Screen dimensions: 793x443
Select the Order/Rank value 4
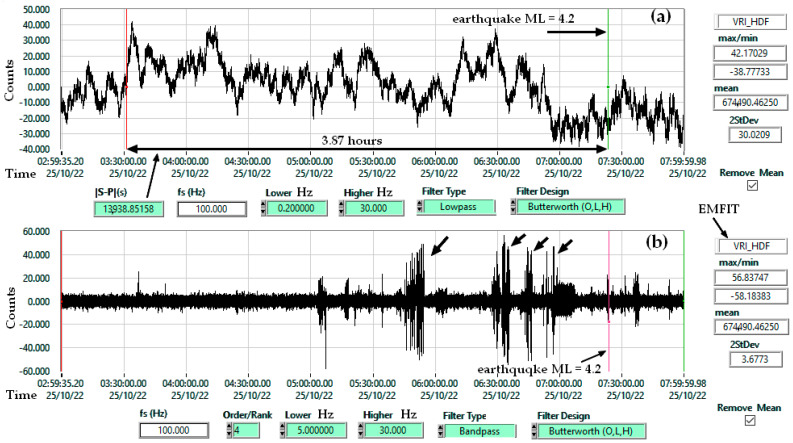click(x=246, y=430)
